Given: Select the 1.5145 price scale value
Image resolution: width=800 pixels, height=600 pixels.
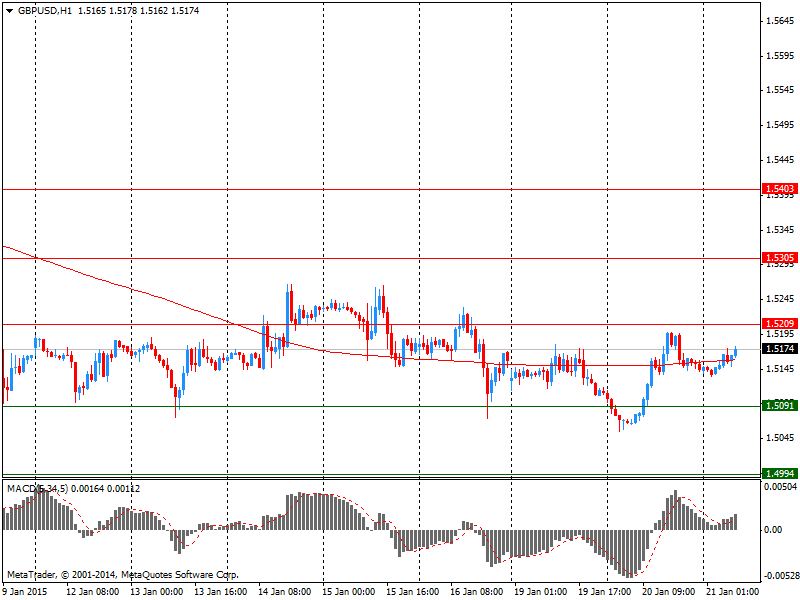Looking at the screenshot, I should (781, 369).
